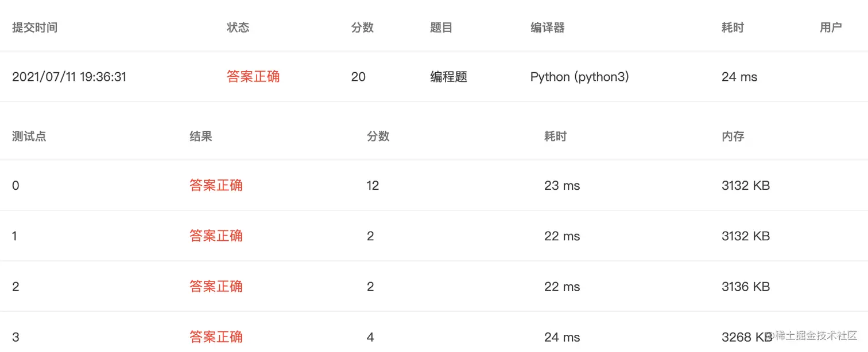Image resolution: width=868 pixels, height=352 pixels.
Task: Click 22 ms time for test point 1
Action: [x=562, y=236]
